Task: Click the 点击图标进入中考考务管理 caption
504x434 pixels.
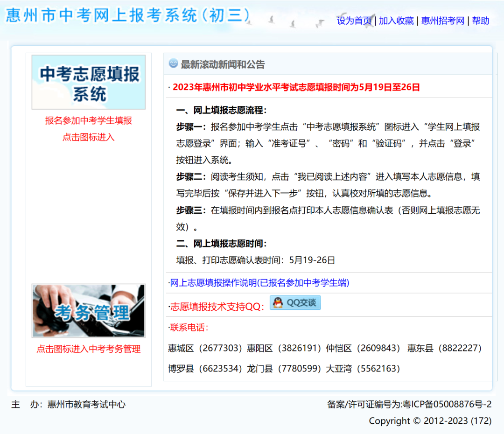Action: [88, 349]
